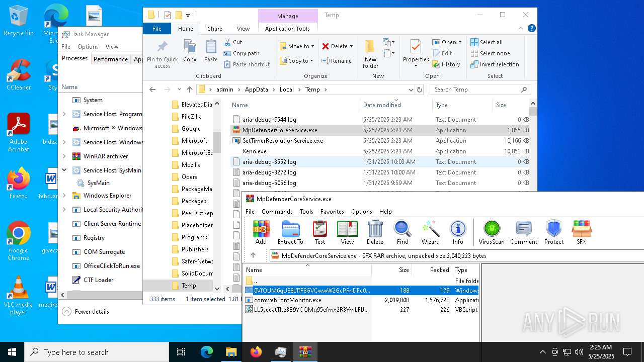Run the VirusScan icon in WinRAR
This screenshot has height=362, width=644.
(x=492, y=233)
